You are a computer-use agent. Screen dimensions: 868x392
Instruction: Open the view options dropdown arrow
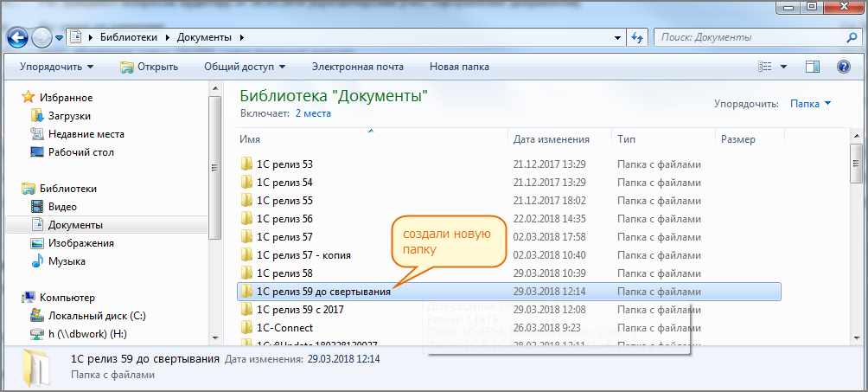(784, 67)
